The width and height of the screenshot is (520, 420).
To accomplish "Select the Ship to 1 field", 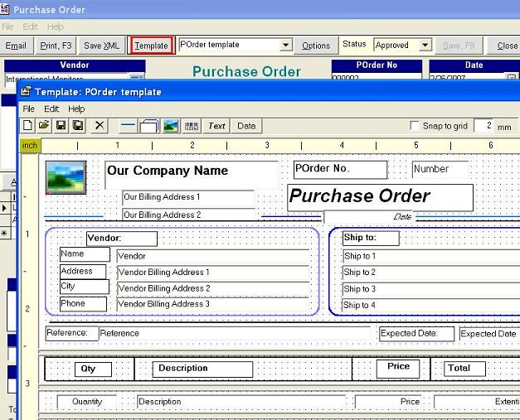I will point(431,257).
